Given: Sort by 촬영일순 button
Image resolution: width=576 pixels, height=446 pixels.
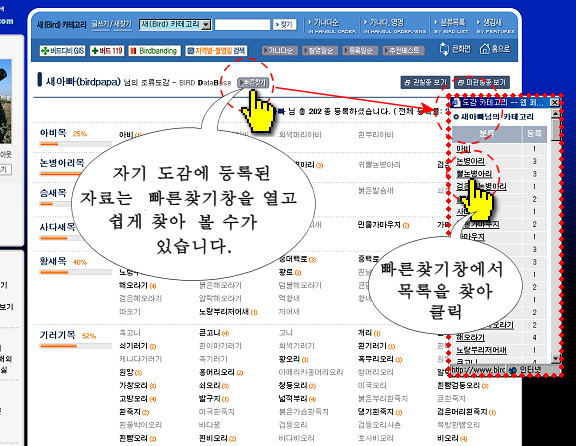Looking at the screenshot, I should click(320, 50).
